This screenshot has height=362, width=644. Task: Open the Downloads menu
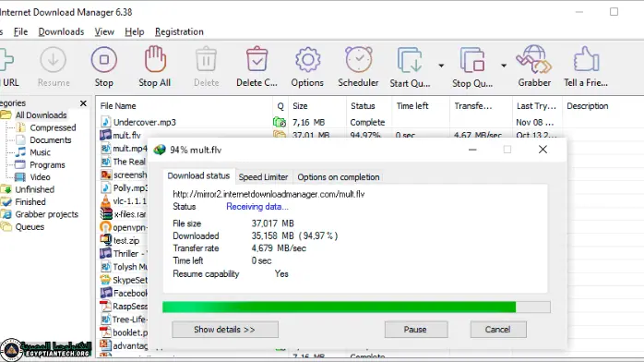click(x=61, y=31)
